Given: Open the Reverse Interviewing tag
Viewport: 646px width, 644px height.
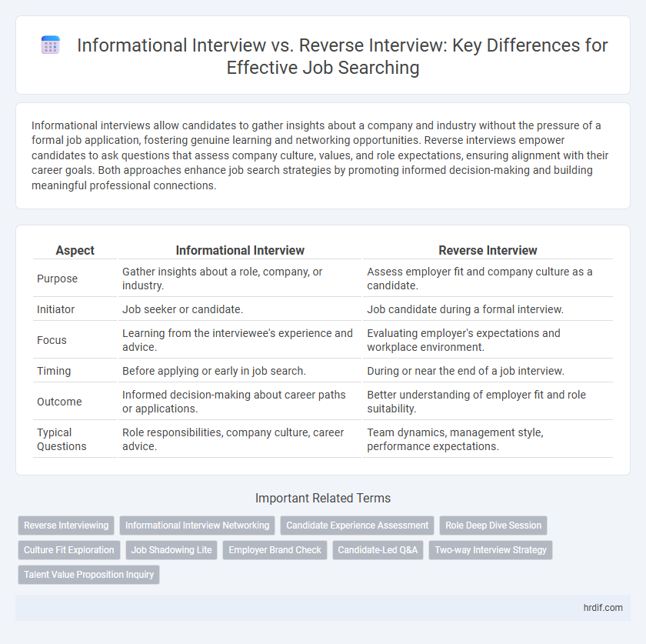Looking at the screenshot, I should point(66,526).
